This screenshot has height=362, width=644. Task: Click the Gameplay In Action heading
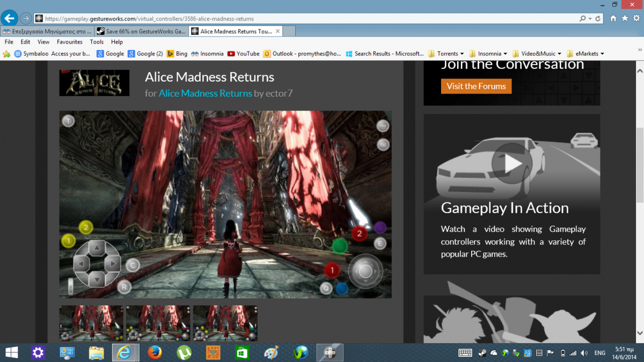point(504,208)
